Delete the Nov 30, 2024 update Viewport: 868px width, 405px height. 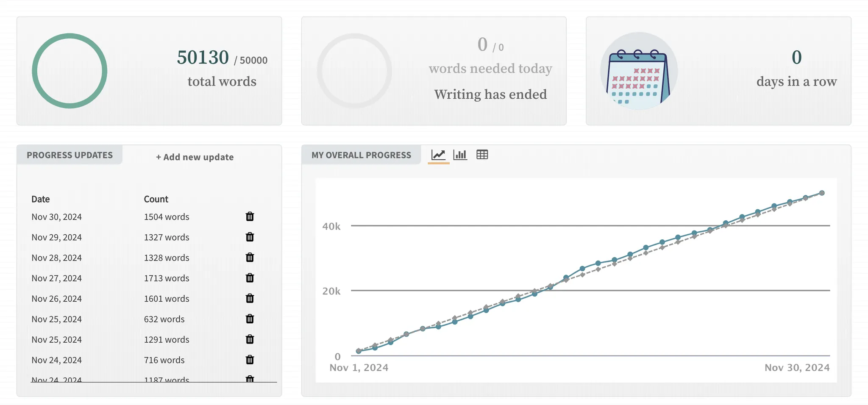coord(250,216)
